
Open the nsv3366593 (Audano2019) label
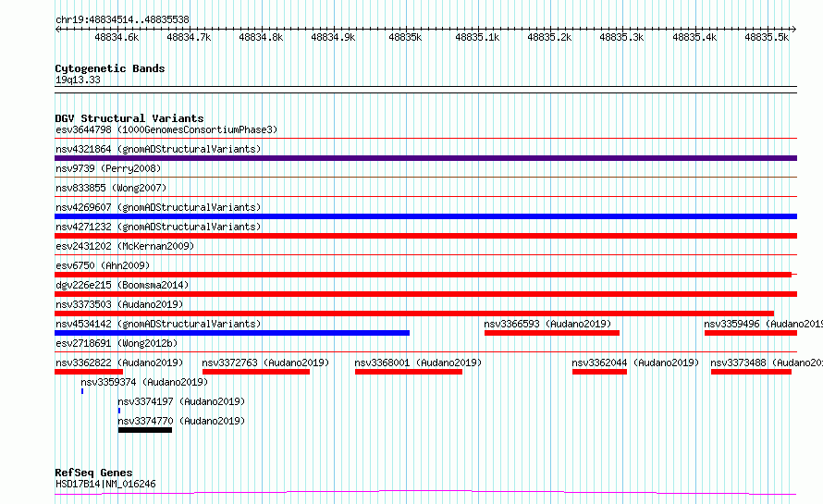pyautogui.click(x=547, y=324)
